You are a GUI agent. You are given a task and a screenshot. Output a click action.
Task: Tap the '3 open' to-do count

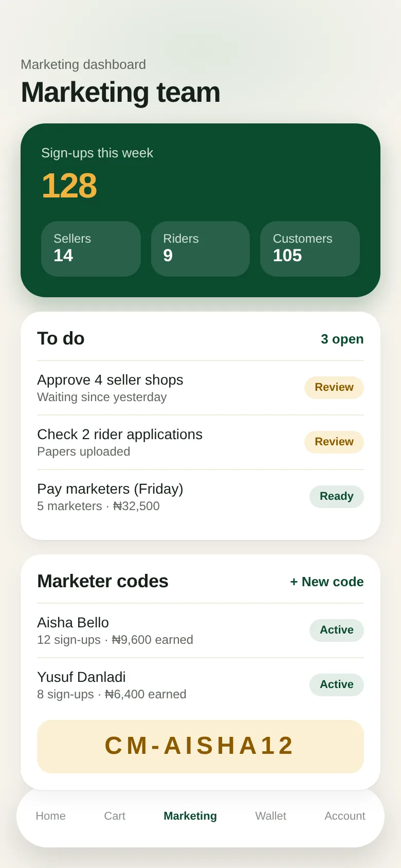point(342,339)
